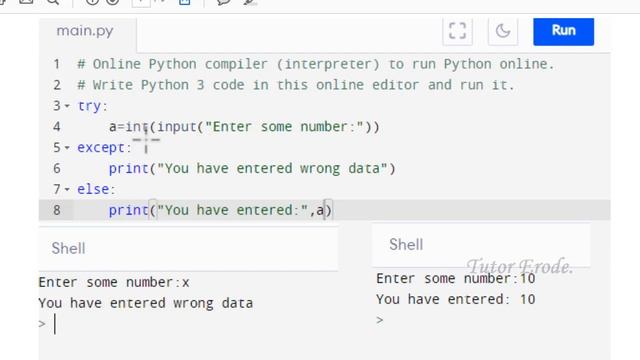Viewport: 640px width, 360px height.
Task: Collapse the except block on line 5
Action: click(67, 147)
